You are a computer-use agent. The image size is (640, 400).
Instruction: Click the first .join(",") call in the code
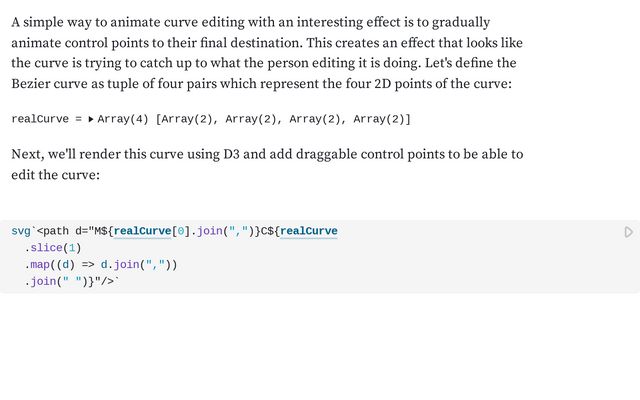(222, 231)
